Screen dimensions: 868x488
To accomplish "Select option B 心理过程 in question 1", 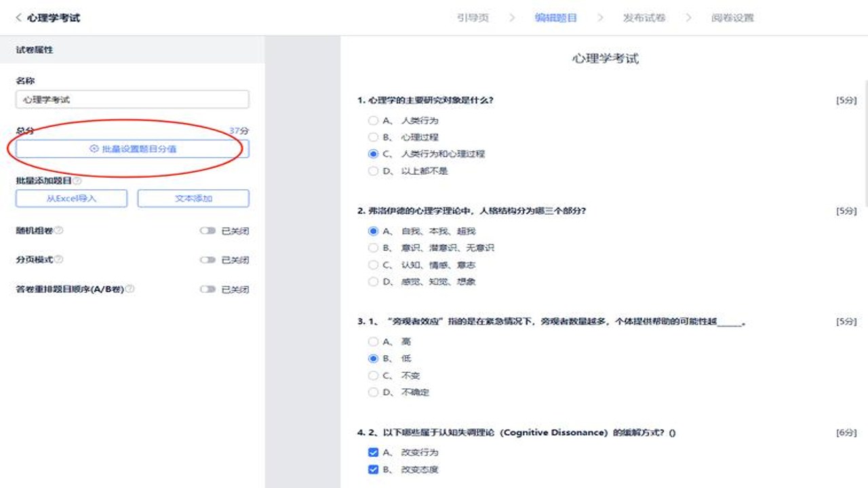I will coord(373,138).
